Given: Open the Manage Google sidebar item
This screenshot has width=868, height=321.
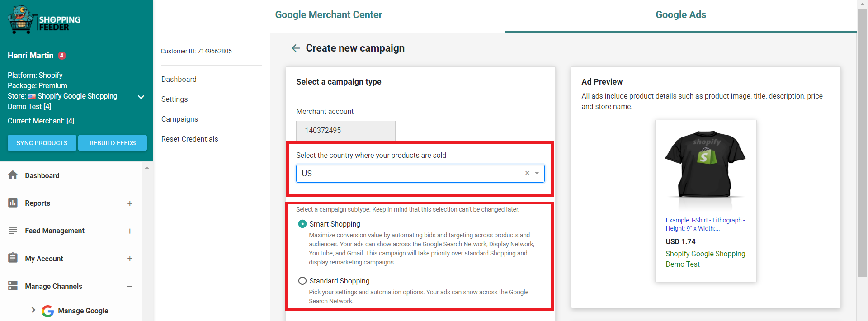Looking at the screenshot, I should coord(83,311).
